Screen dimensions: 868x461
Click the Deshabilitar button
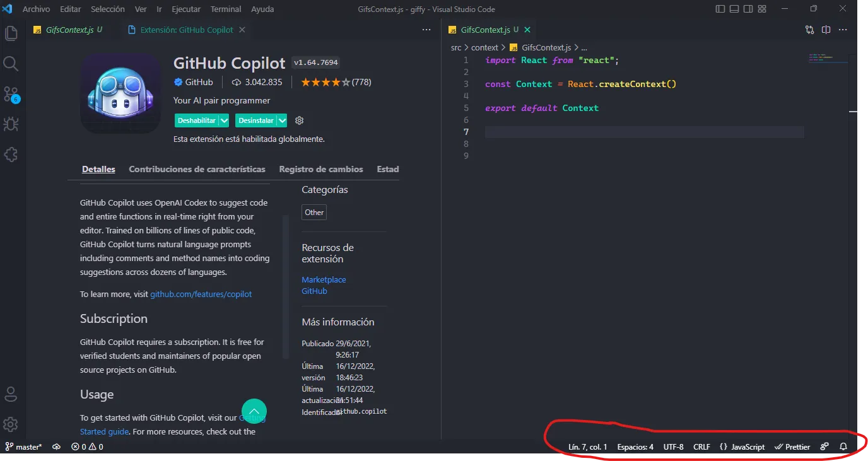[x=197, y=120]
